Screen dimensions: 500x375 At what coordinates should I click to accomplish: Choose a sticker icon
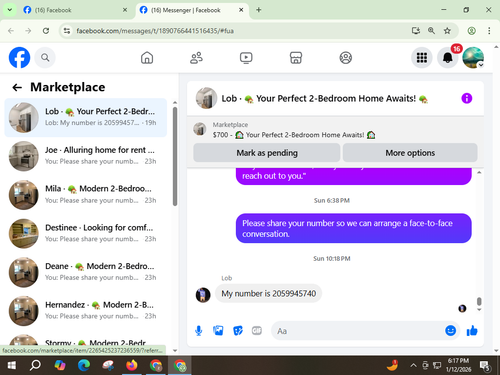238,331
